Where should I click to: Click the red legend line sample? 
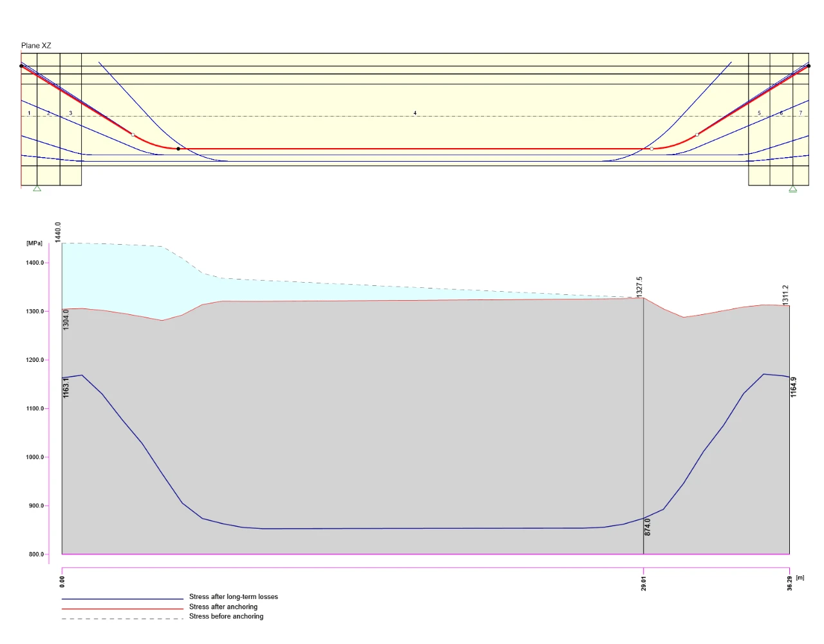(123, 609)
